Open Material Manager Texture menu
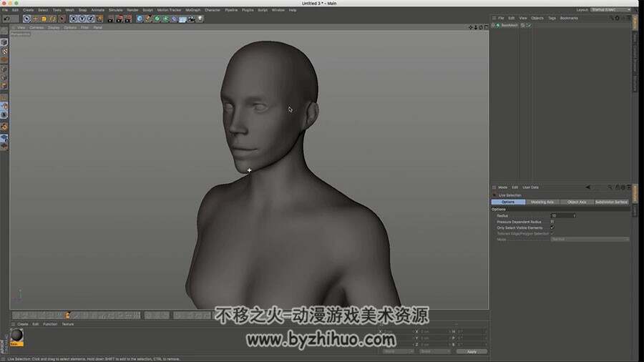Viewport: 644px width, 362px height. pos(68,324)
